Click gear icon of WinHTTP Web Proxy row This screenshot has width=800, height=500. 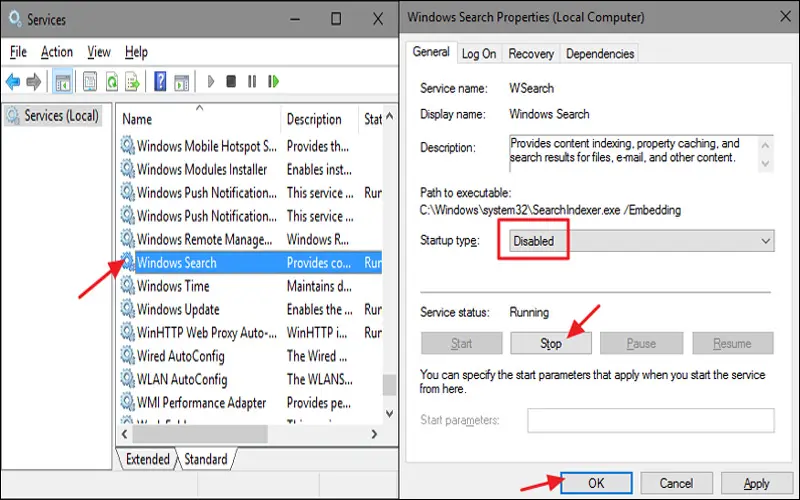click(128, 333)
